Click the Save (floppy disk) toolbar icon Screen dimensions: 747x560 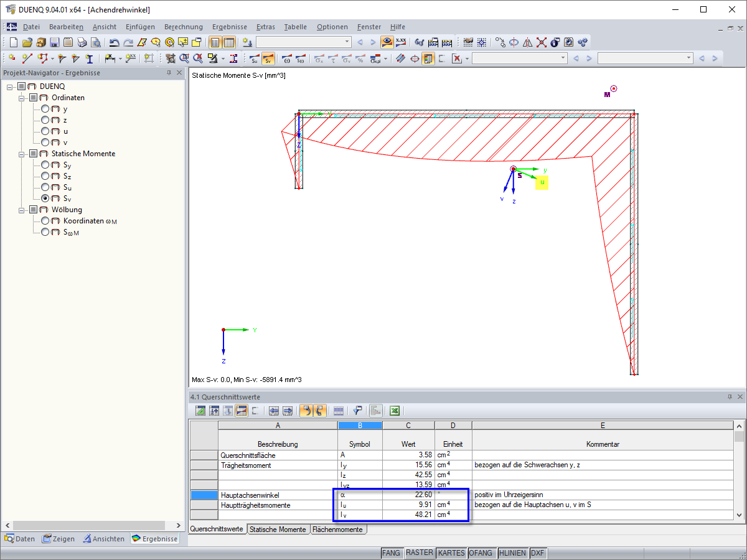click(54, 42)
